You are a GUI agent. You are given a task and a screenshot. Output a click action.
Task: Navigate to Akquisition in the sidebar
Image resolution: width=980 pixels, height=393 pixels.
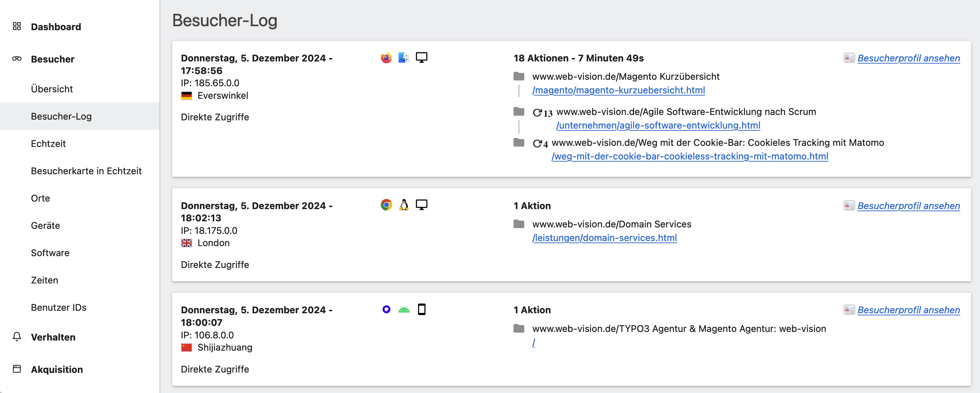click(x=57, y=369)
